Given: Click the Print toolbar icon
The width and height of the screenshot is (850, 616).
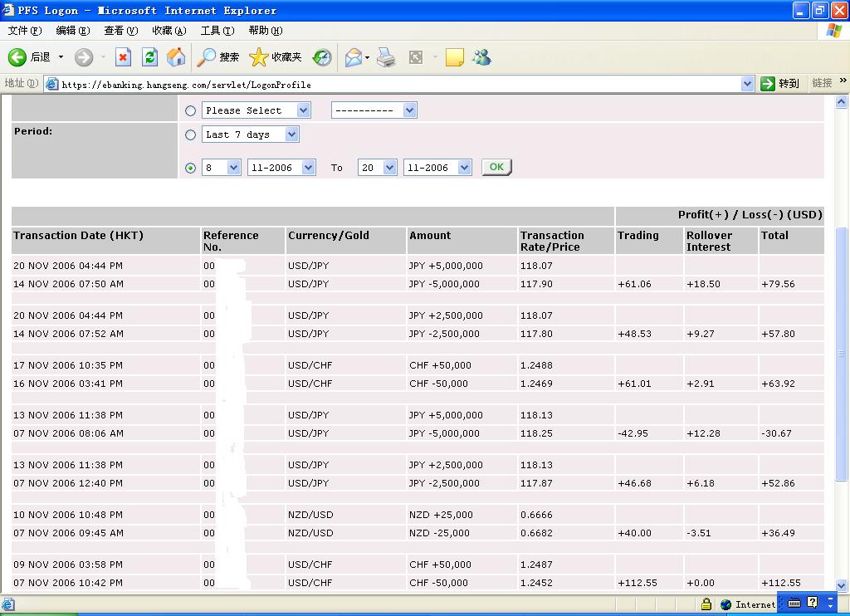Looking at the screenshot, I should click(386, 57).
